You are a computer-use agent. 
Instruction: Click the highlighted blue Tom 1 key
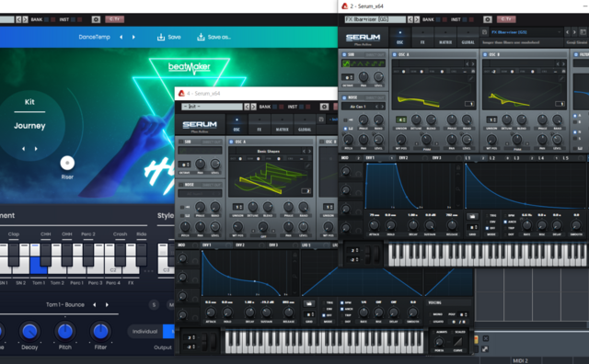38,265
